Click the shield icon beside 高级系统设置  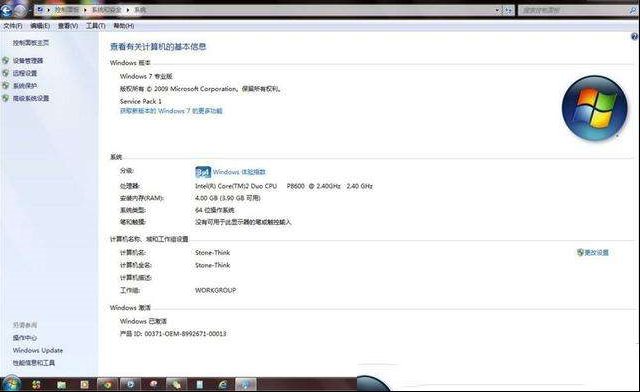coord(5,98)
